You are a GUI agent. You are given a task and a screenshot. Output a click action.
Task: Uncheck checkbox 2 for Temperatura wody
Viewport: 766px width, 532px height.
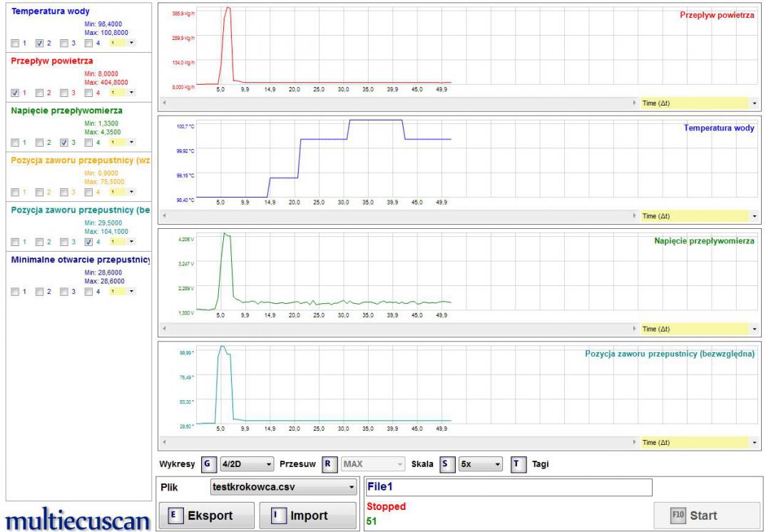pyautogui.click(x=40, y=43)
